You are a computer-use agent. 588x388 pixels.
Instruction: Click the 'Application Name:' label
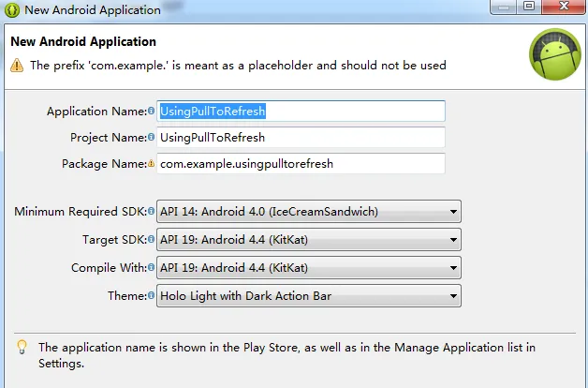(x=96, y=112)
